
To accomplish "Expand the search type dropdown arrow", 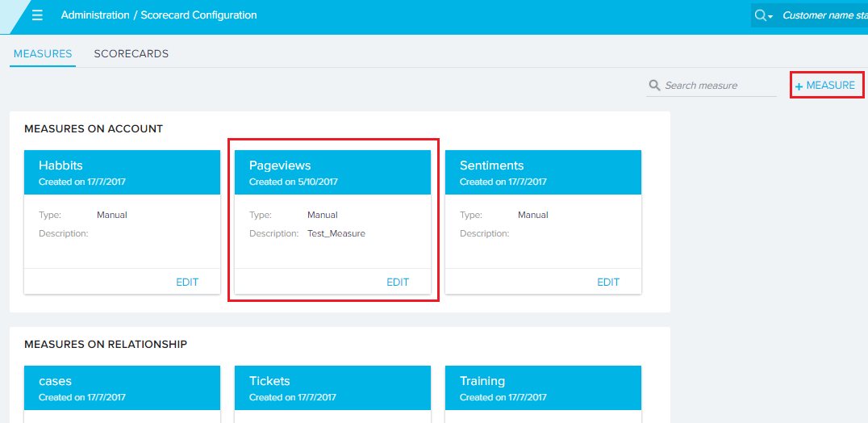I will pos(770,18).
